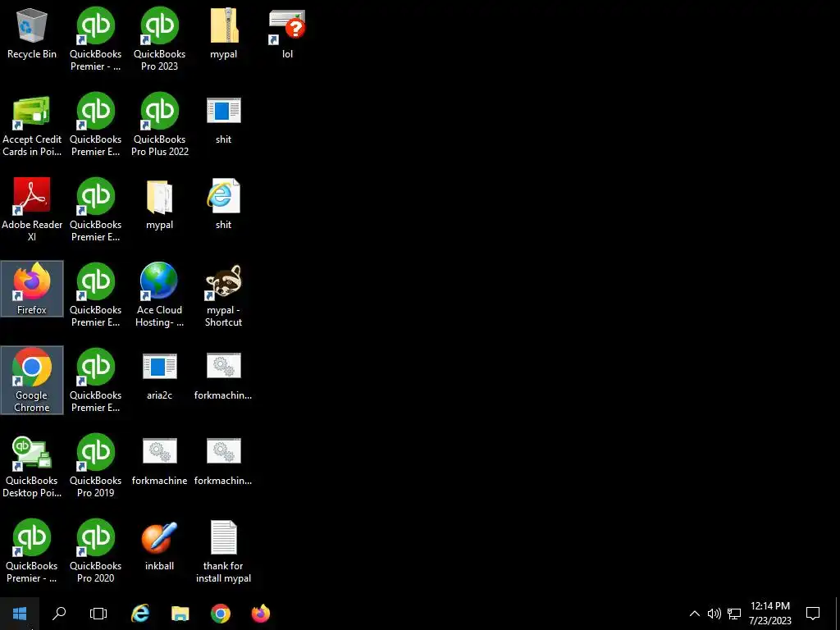Select forkmachin... icon beside aria2c
Viewport: 840px width, 630px height.
[x=223, y=375]
